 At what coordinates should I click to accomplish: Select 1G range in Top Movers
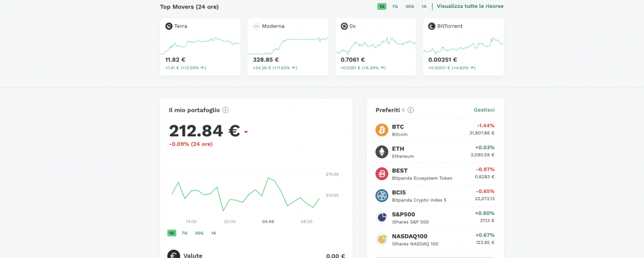tap(382, 7)
